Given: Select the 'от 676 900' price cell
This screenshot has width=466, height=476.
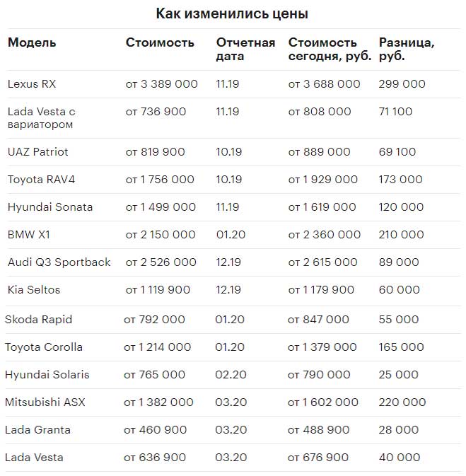Looking at the screenshot, I should coord(318,458).
